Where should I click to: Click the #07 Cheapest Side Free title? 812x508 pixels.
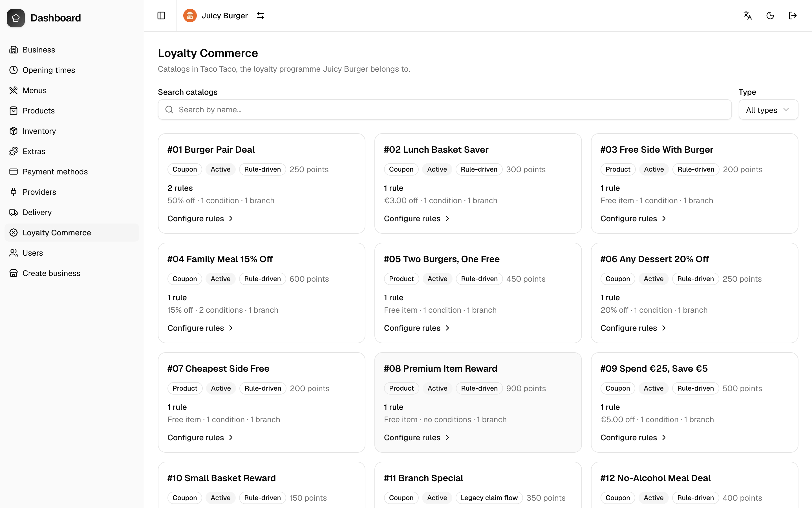(x=218, y=369)
